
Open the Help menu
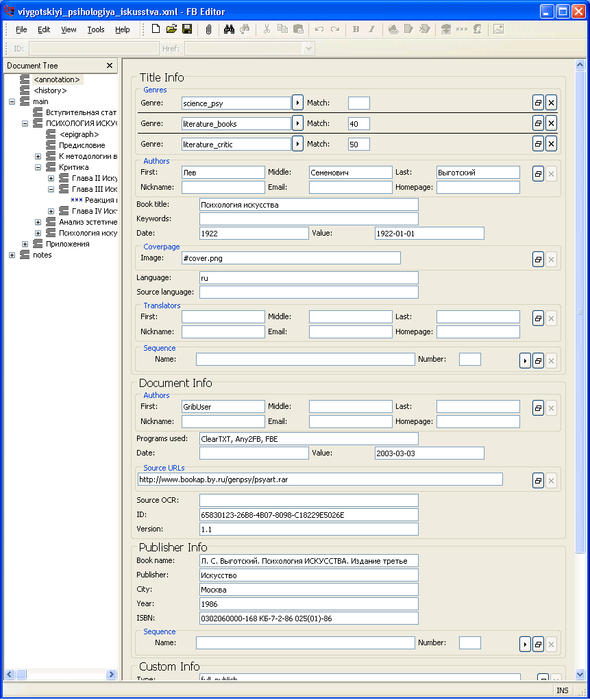123,29
